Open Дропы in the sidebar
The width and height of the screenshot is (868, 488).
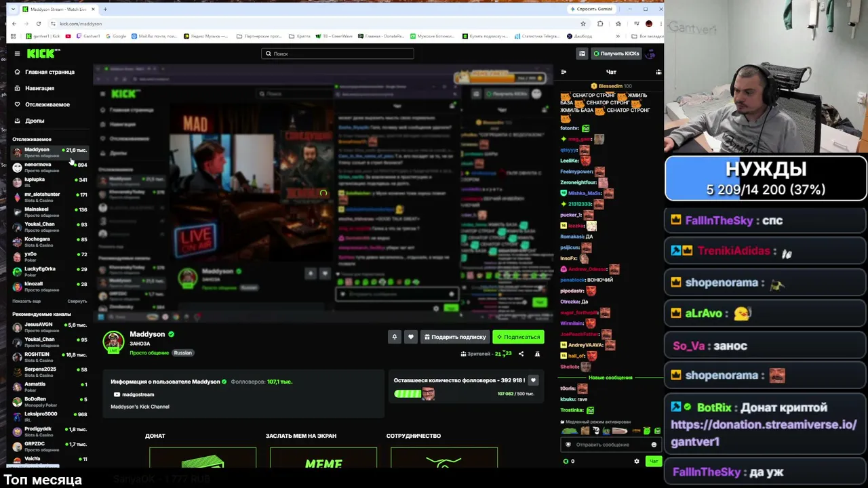click(35, 121)
